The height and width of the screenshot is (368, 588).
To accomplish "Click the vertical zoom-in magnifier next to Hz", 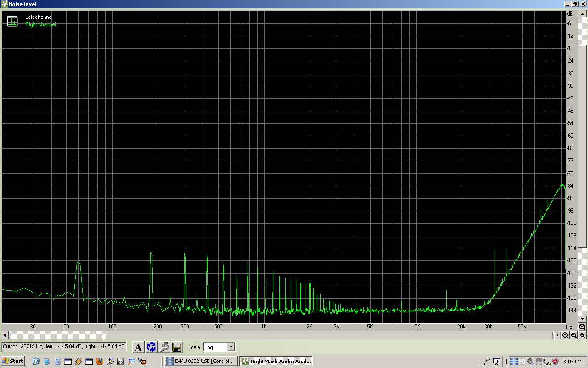I will (x=582, y=327).
